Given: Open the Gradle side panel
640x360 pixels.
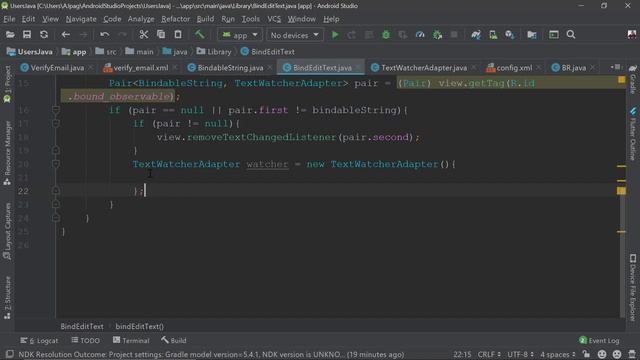Looking at the screenshot, I should point(633,79).
